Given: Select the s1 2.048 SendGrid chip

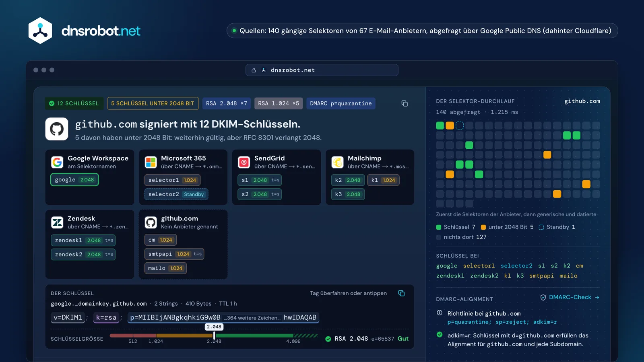Looking at the screenshot, I should click(x=260, y=180).
